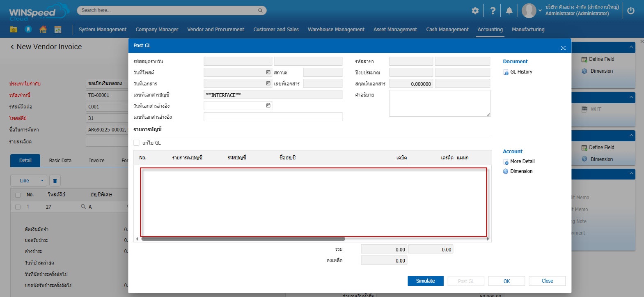Screen dimensions: 644x297
Task: Click the trash delete line icon
Action: tap(55, 181)
